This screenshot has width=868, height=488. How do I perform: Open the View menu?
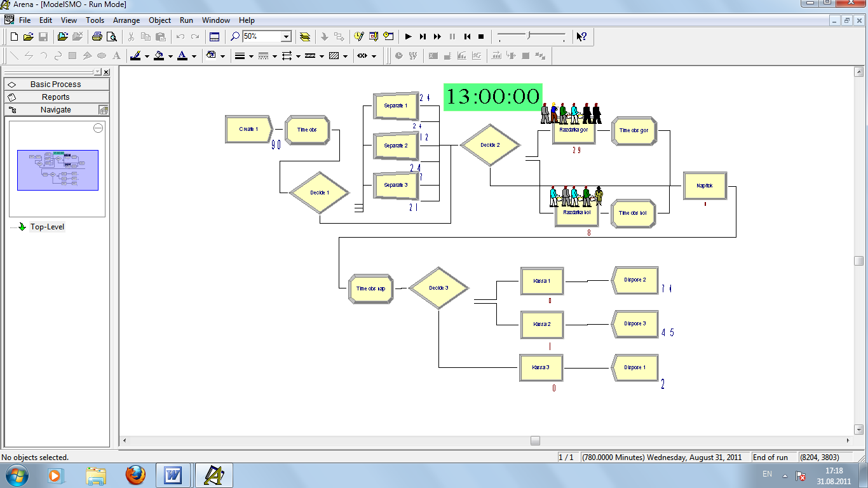(x=69, y=20)
